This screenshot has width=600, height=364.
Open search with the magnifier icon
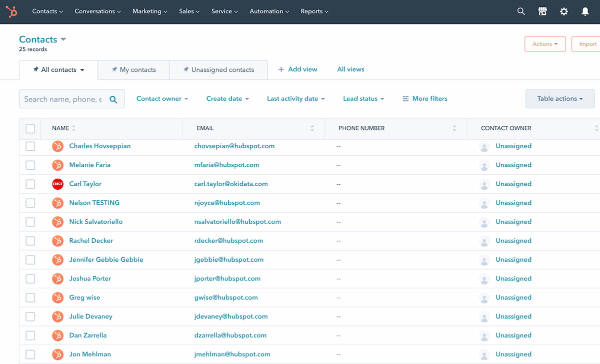coord(521,11)
